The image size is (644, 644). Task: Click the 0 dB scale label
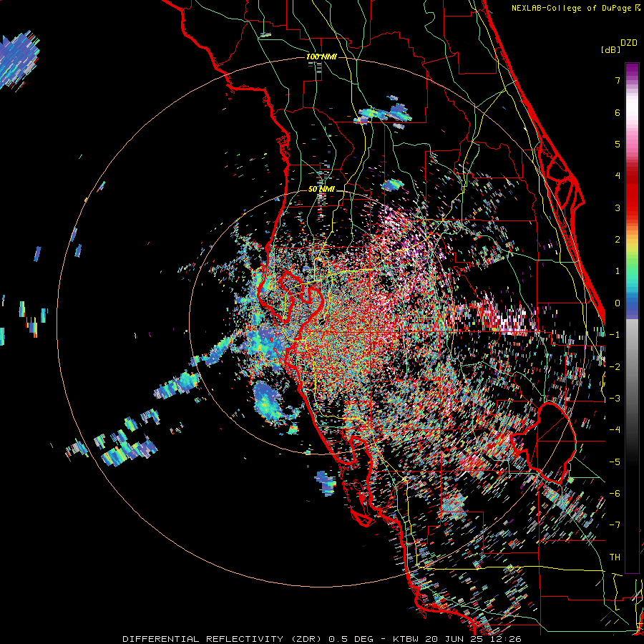click(618, 303)
